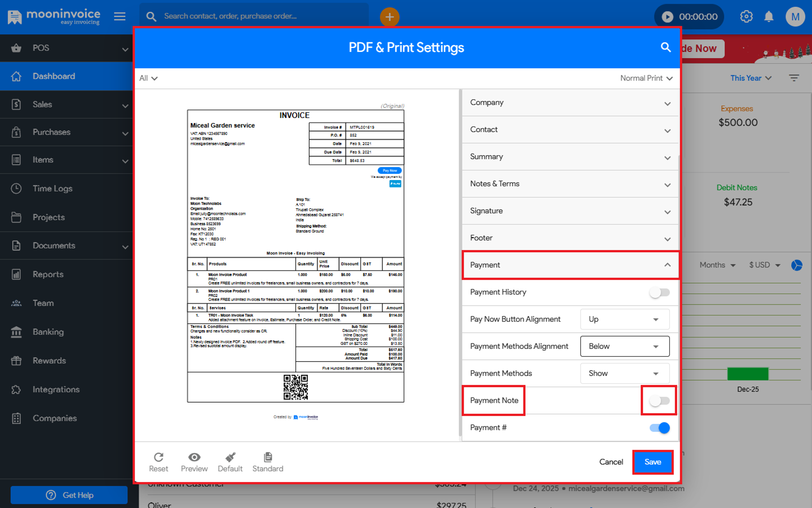Open the Payment Methods Alignment dropdown
Image resolution: width=812 pixels, height=508 pixels.
pyautogui.click(x=624, y=347)
